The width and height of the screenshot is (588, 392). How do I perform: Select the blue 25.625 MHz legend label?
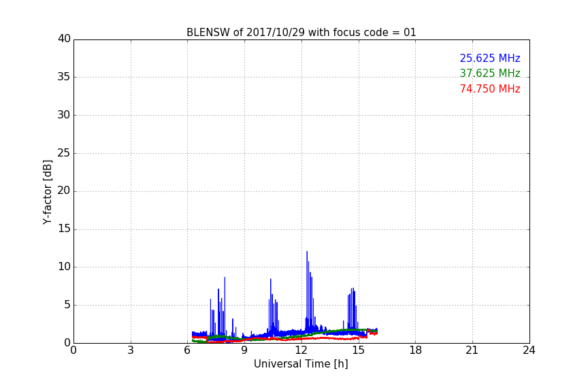tap(490, 59)
